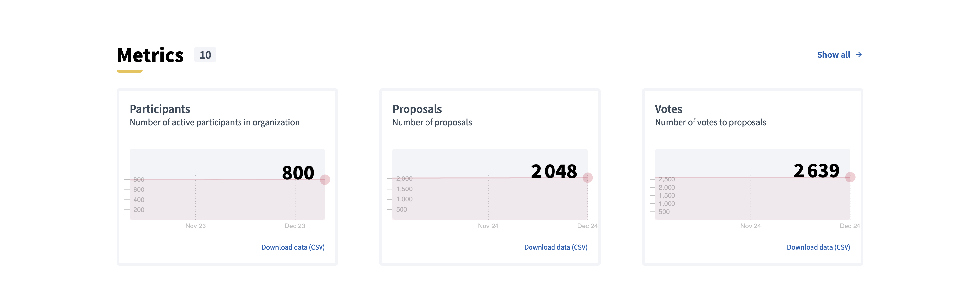Image resolution: width=980 pixels, height=307 pixels.
Task: Click the 10 count badge beside Metrics
Action: (205, 55)
